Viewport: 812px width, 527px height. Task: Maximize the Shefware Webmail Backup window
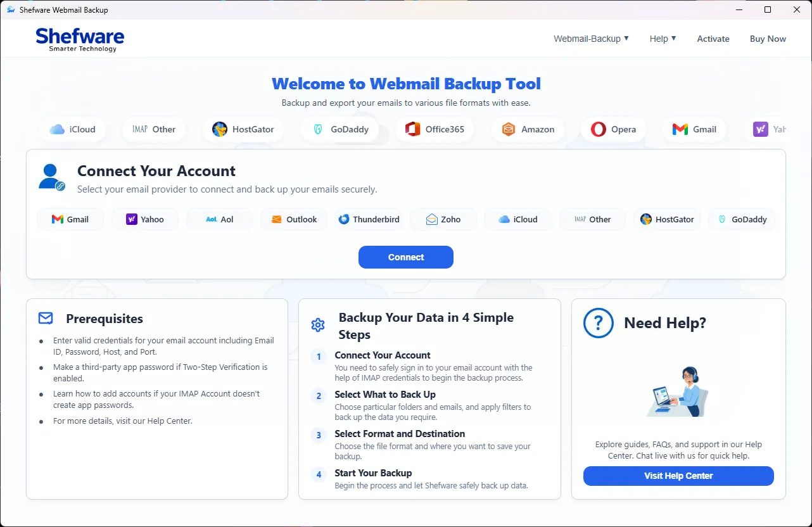(768, 10)
